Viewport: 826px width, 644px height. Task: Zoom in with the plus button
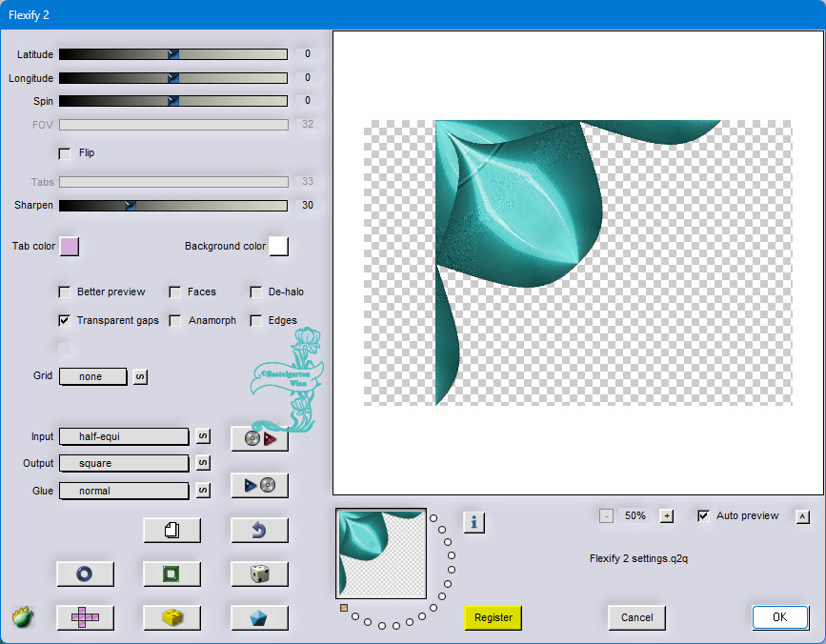pyautogui.click(x=667, y=516)
